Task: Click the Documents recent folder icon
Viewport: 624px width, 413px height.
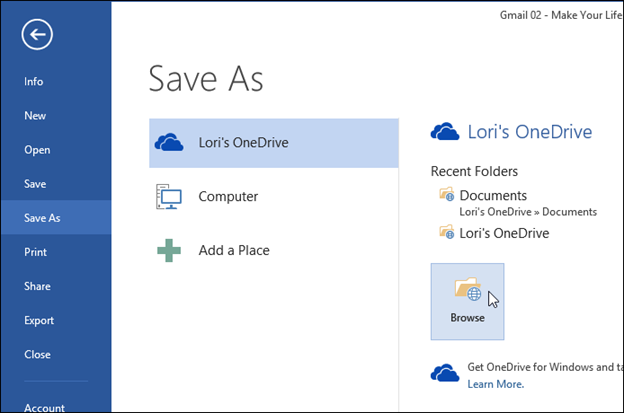Action: 447,194
